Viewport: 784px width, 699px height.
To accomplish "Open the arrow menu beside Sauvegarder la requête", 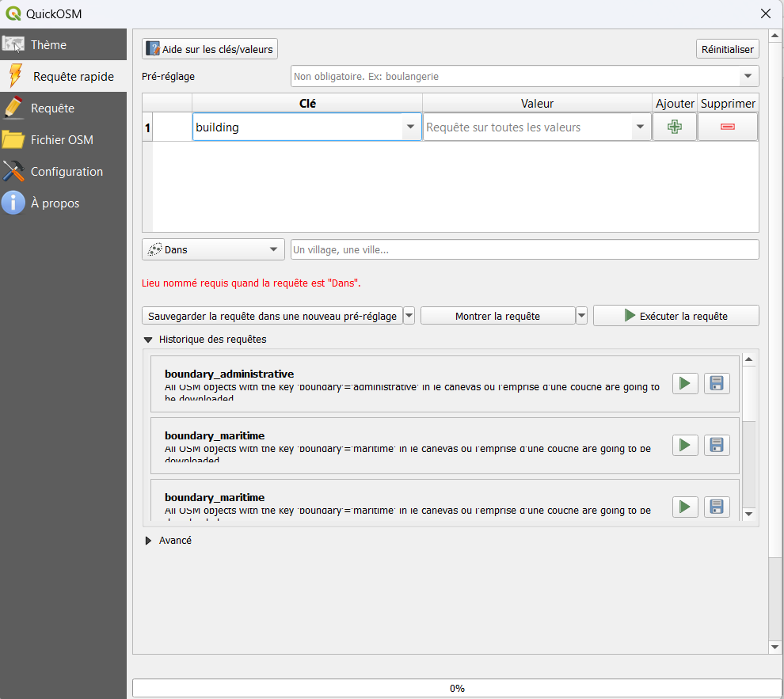I will click(x=409, y=316).
